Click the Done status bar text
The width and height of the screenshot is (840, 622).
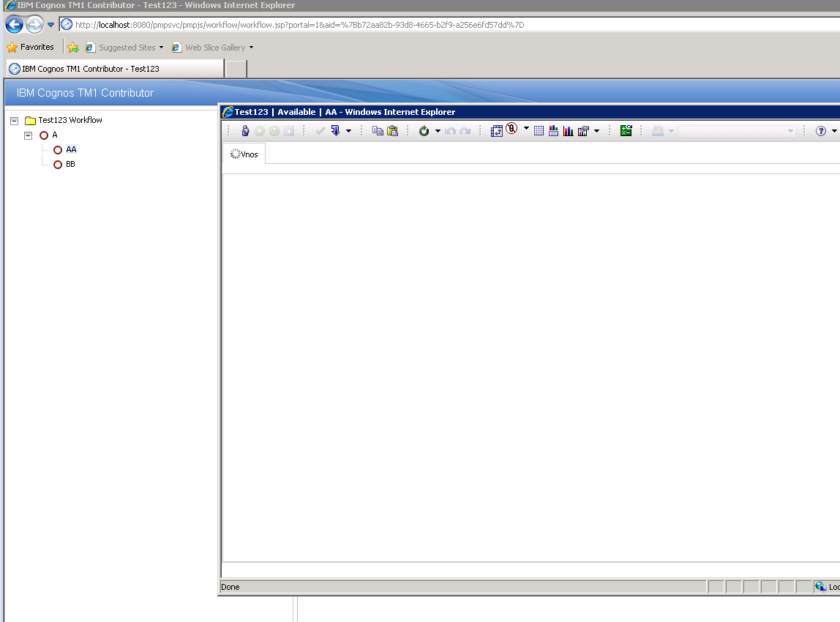[x=230, y=587]
